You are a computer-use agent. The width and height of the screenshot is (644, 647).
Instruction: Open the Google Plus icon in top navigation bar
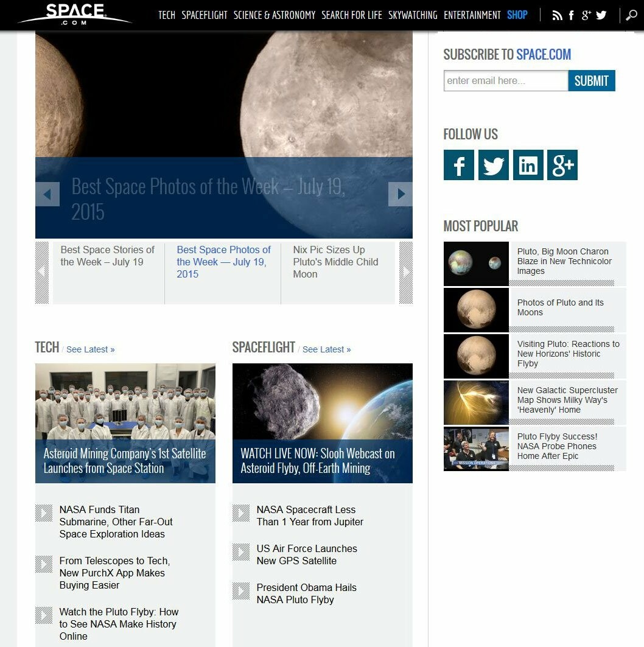[586, 15]
